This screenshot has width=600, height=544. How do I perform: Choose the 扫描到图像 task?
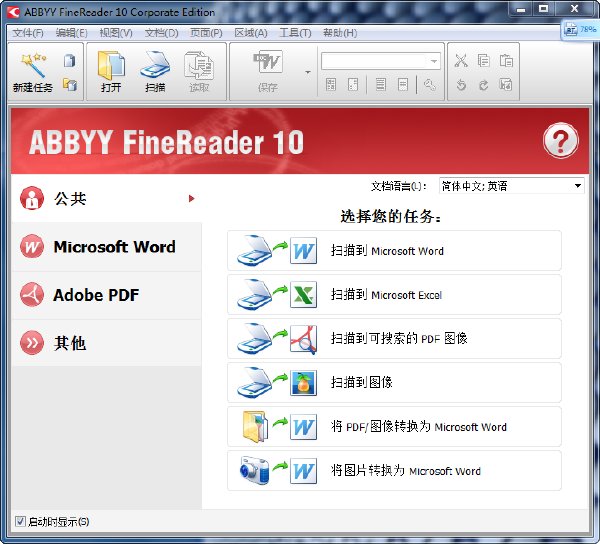tap(394, 383)
